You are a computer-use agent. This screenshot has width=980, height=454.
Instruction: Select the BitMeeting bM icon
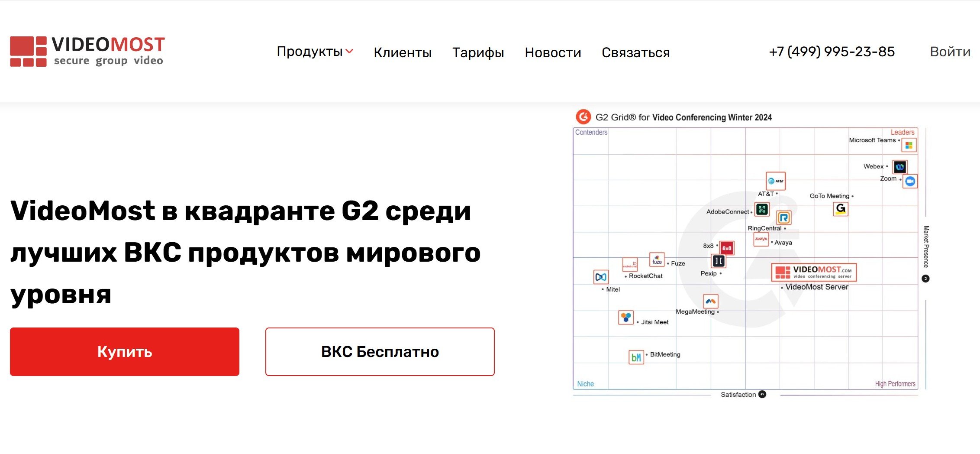(x=636, y=357)
